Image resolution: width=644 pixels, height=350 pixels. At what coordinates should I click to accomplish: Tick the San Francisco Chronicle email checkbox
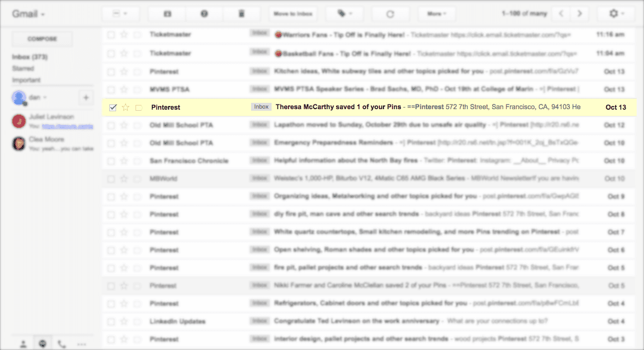point(111,161)
